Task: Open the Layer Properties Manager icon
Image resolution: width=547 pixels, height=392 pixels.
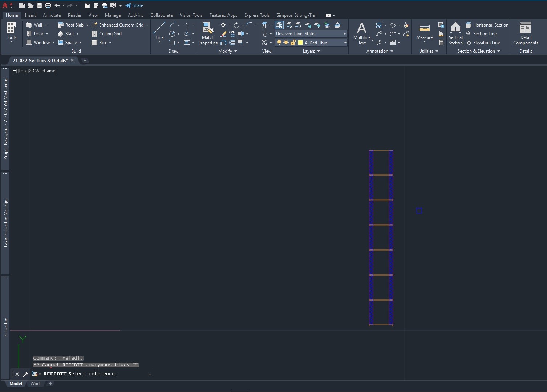Action: (x=279, y=25)
